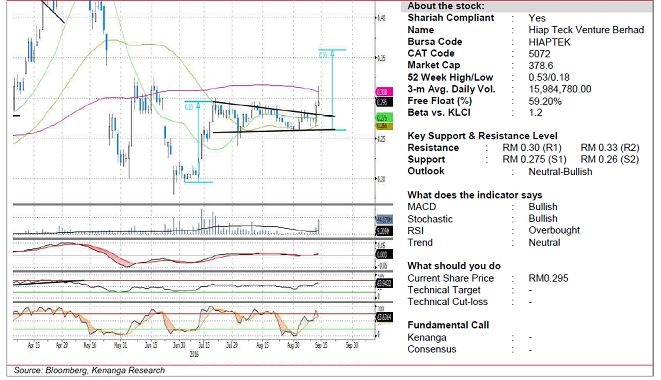Viewport: 661px width, 380px height.
Task: Click the 'Fundamental Call' heading
Action: pos(448,325)
